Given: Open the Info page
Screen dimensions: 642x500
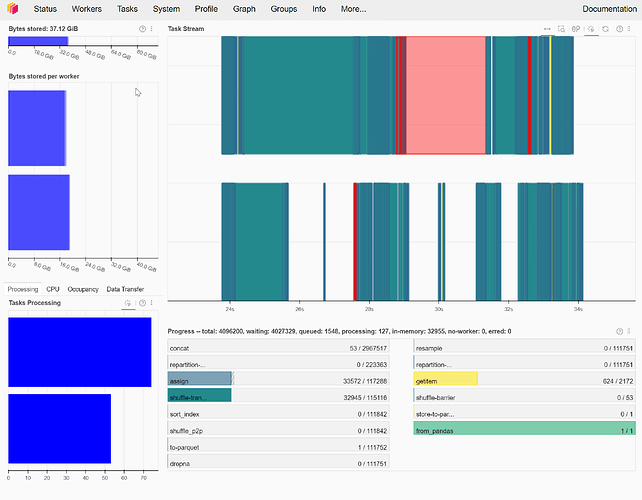Looking at the screenshot, I should 319,9.
